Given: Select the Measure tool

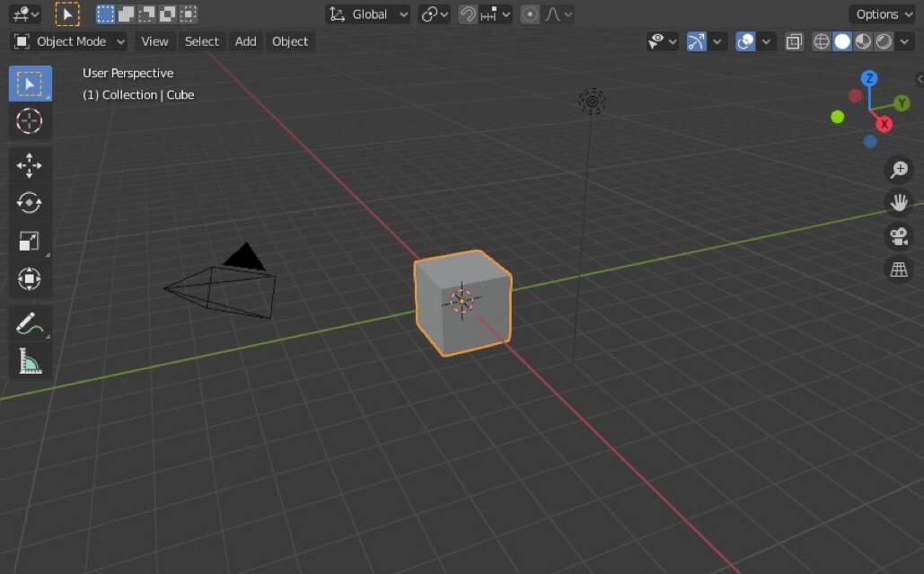Looking at the screenshot, I should pos(30,360).
